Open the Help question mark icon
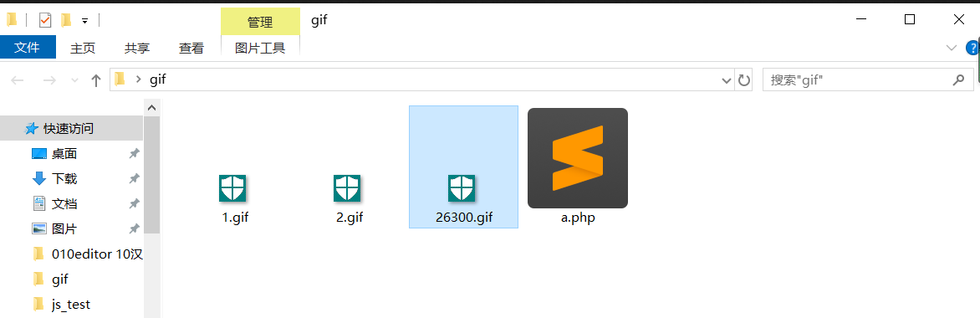Image resolution: width=980 pixels, height=318 pixels. coord(972,48)
